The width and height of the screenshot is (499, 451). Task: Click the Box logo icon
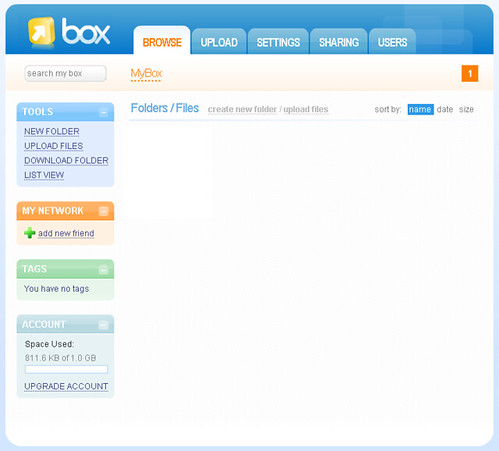click(42, 31)
